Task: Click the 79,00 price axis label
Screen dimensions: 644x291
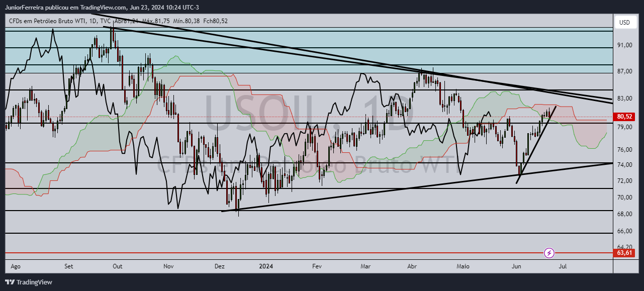Action: [x=624, y=127]
